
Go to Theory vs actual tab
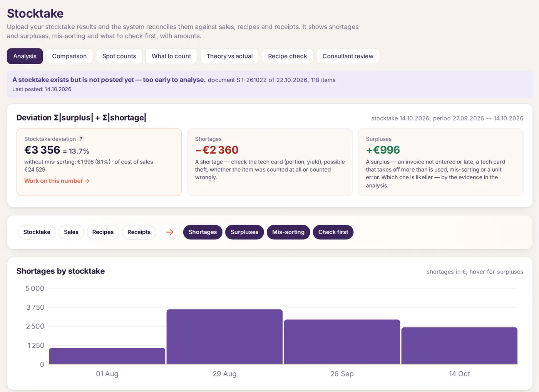click(229, 56)
